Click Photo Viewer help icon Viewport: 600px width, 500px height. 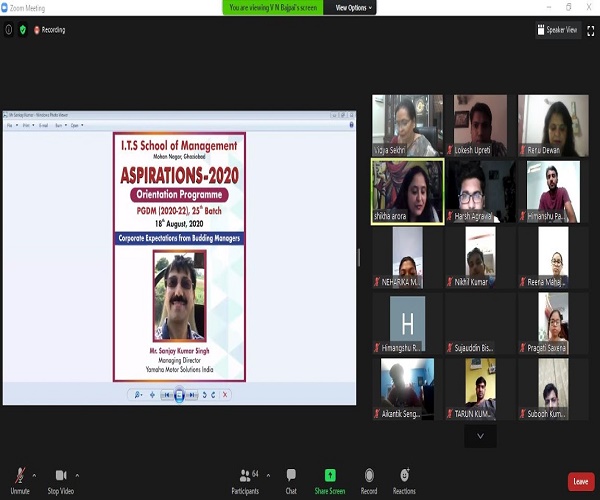351,125
